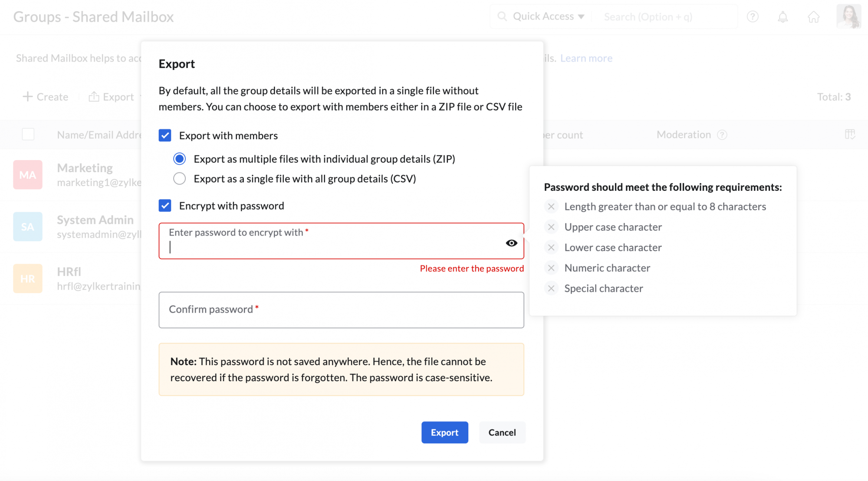Click the System Admin SA avatar

(28, 226)
